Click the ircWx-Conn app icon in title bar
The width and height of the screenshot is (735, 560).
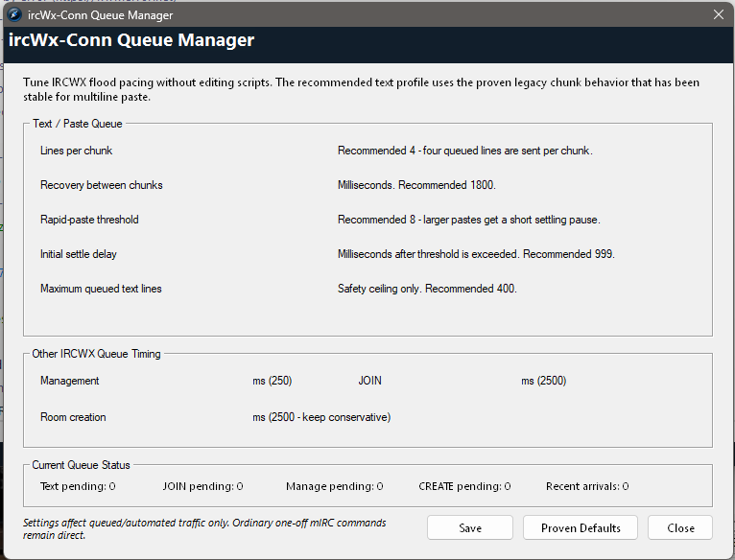tap(14, 15)
